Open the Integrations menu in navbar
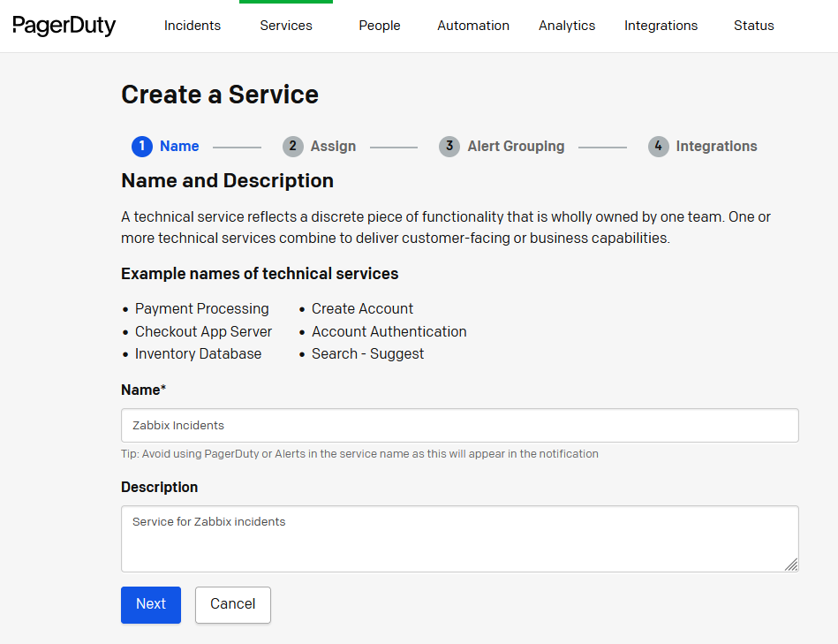The image size is (838, 644). pos(661,26)
